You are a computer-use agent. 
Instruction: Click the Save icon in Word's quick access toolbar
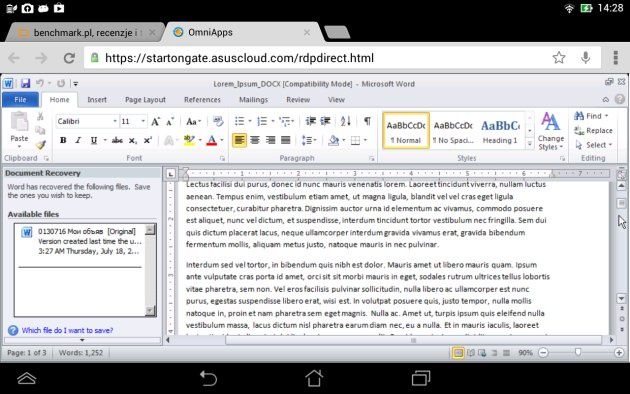tap(25, 83)
